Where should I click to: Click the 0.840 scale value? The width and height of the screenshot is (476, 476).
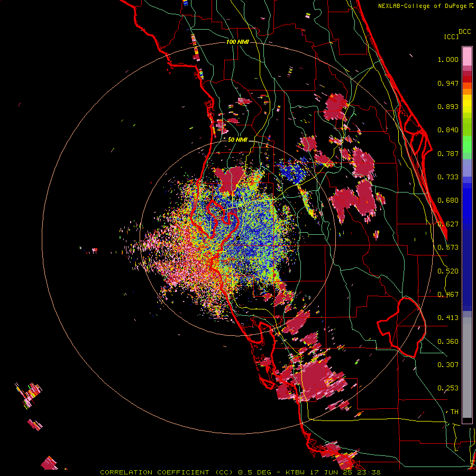coord(448,130)
